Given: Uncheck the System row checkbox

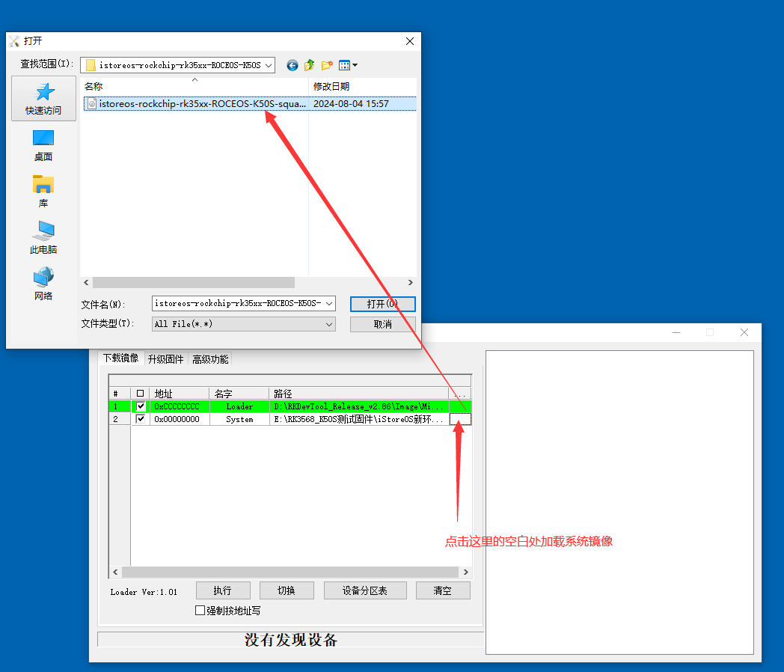Looking at the screenshot, I should (141, 420).
